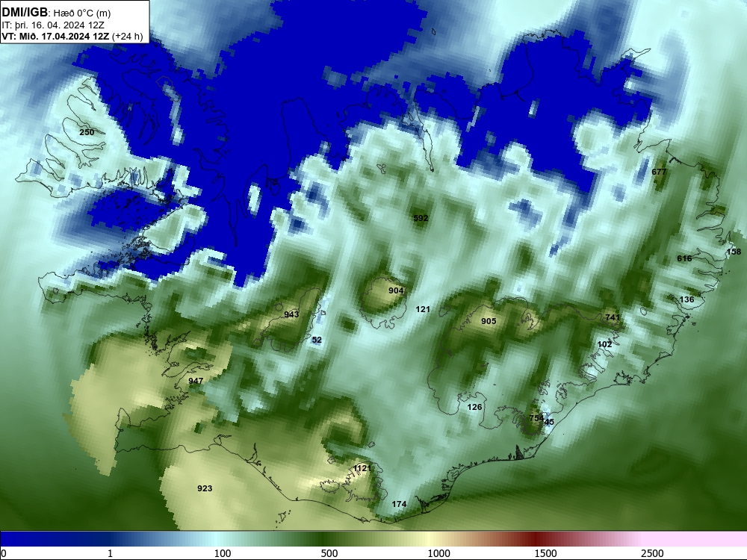Click the DMI/IGB title text

click(x=25, y=13)
